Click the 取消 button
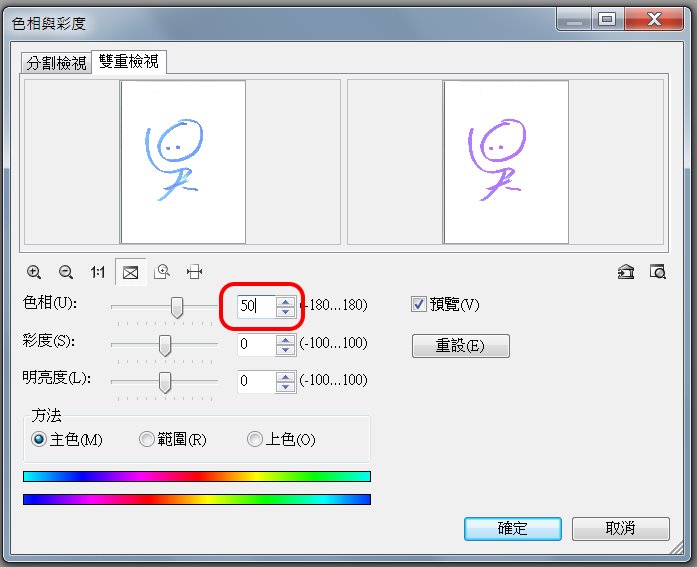 coord(621,528)
